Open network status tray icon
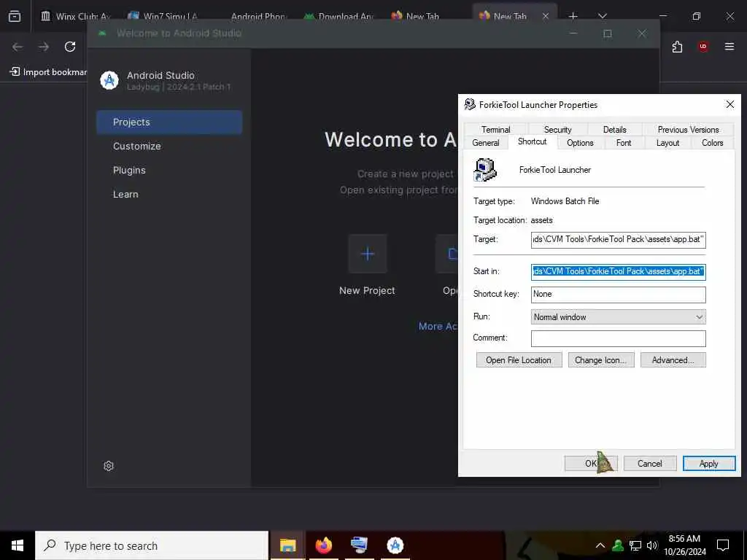The width and height of the screenshot is (747, 560). pyautogui.click(x=635, y=545)
